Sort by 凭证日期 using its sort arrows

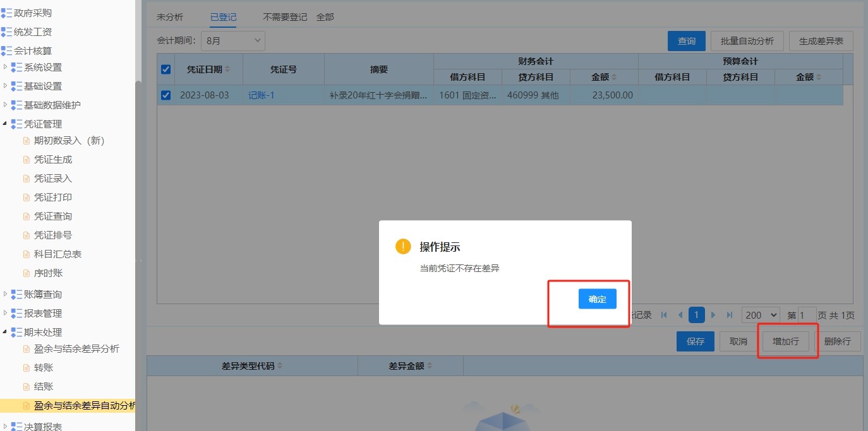[x=227, y=69]
